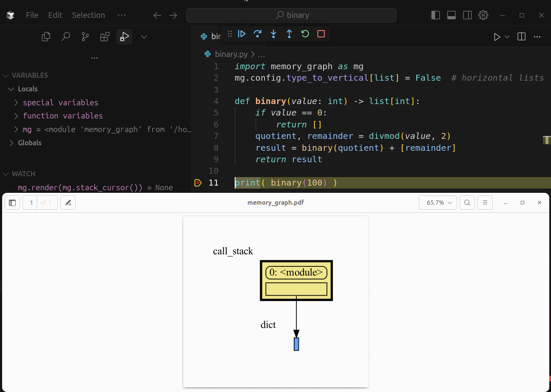The width and height of the screenshot is (551, 392).
Task: Click the editor overview ruler marker
Action: 547,140
